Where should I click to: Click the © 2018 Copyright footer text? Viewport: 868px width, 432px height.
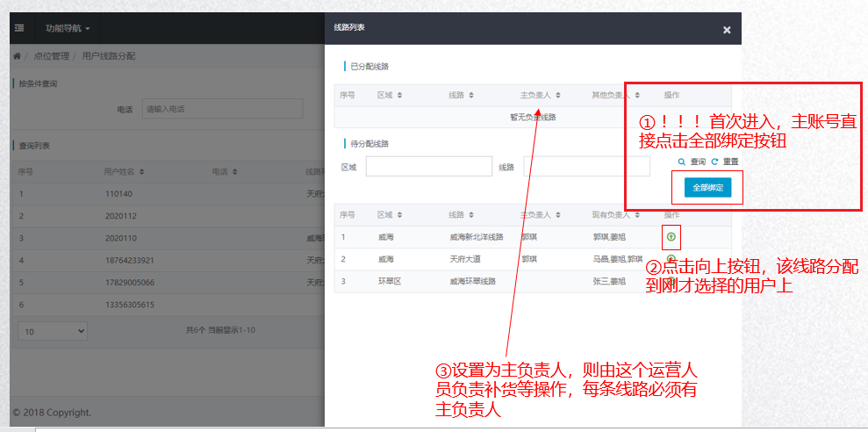(52, 413)
